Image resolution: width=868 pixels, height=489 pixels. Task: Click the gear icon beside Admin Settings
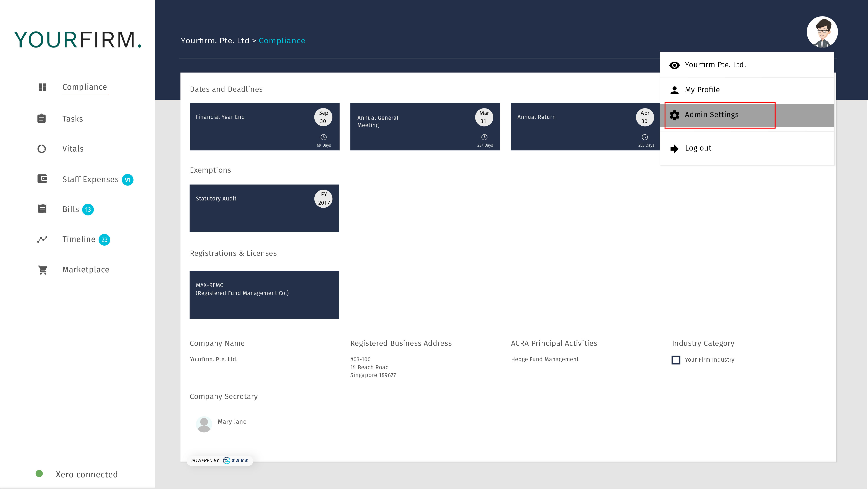[674, 115]
